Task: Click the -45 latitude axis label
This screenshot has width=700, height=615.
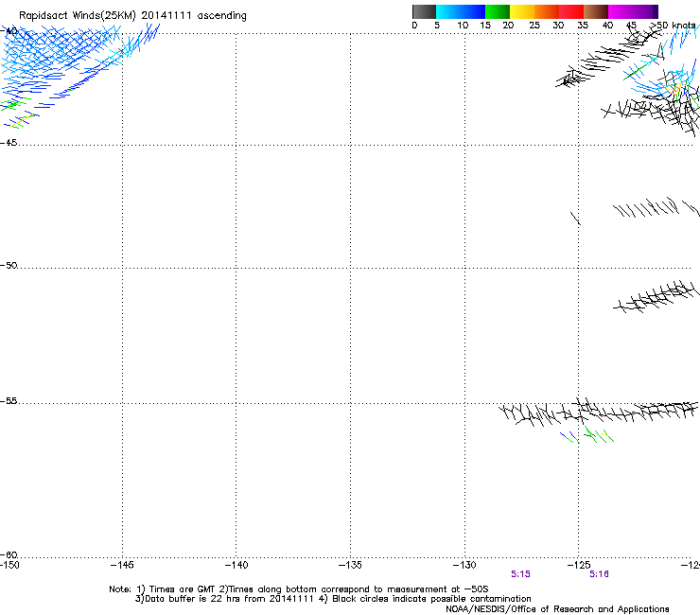Action: [9, 143]
